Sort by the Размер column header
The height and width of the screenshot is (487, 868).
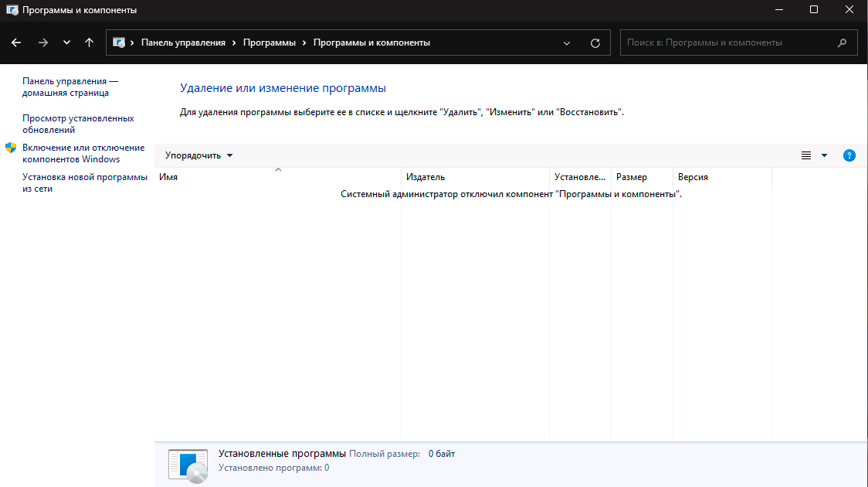[x=643, y=177]
